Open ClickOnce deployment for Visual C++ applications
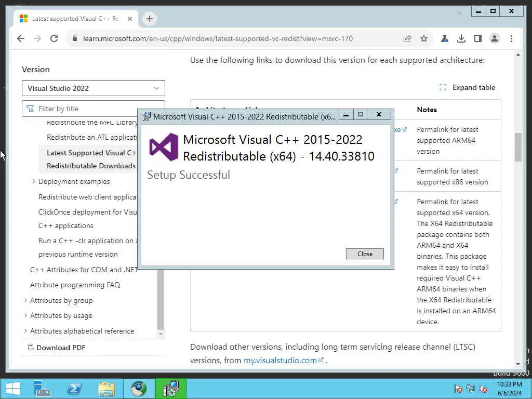Image resolution: width=532 pixels, height=399 pixels. coord(88,219)
